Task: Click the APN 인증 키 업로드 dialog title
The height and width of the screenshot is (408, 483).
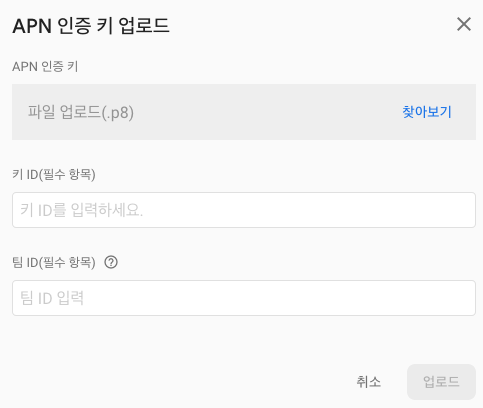Action: [91, 26]
